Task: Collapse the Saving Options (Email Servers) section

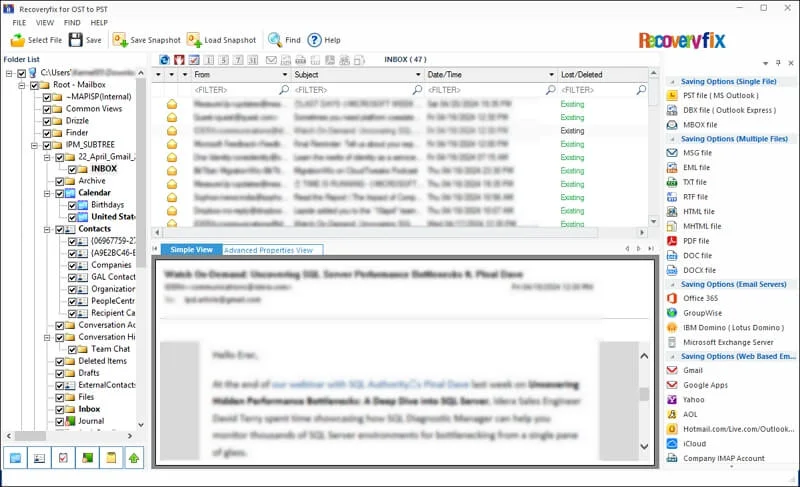Action: (x=672, y=285)
